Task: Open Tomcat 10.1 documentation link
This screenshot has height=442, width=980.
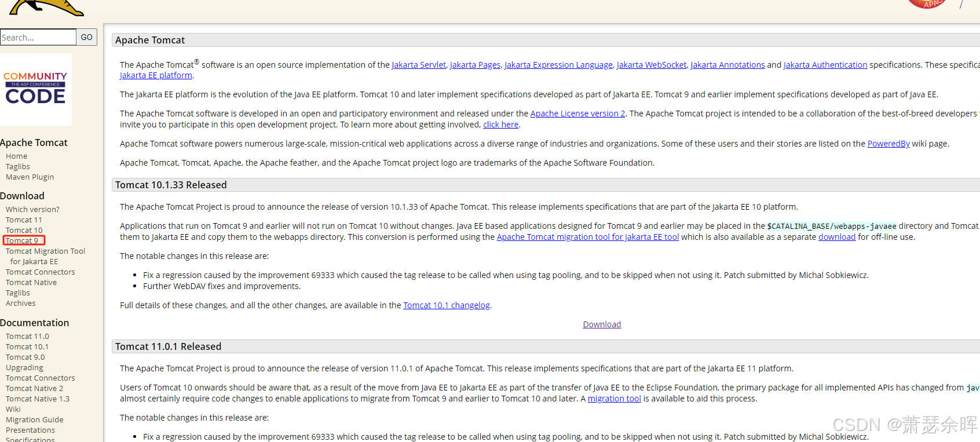Action: [x=27, y=347]
